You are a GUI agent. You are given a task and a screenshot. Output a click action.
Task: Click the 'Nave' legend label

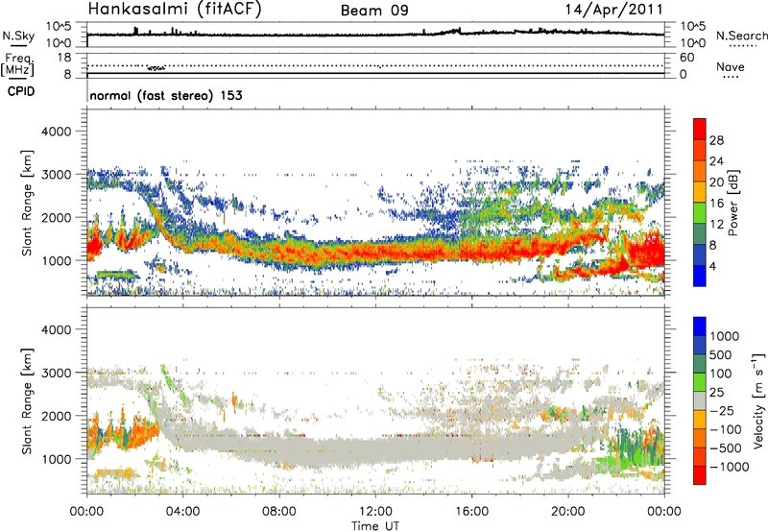[x=730, y=66]
